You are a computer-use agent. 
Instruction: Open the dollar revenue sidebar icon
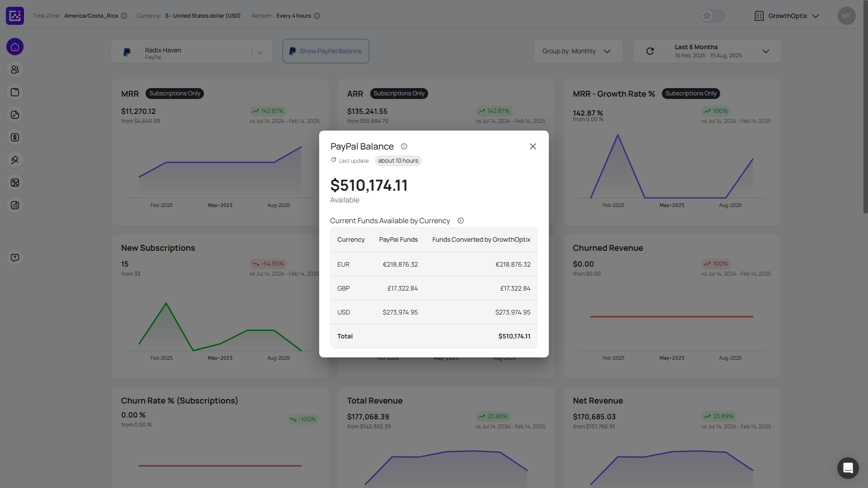pyautogui.click(x=15, y=137)
